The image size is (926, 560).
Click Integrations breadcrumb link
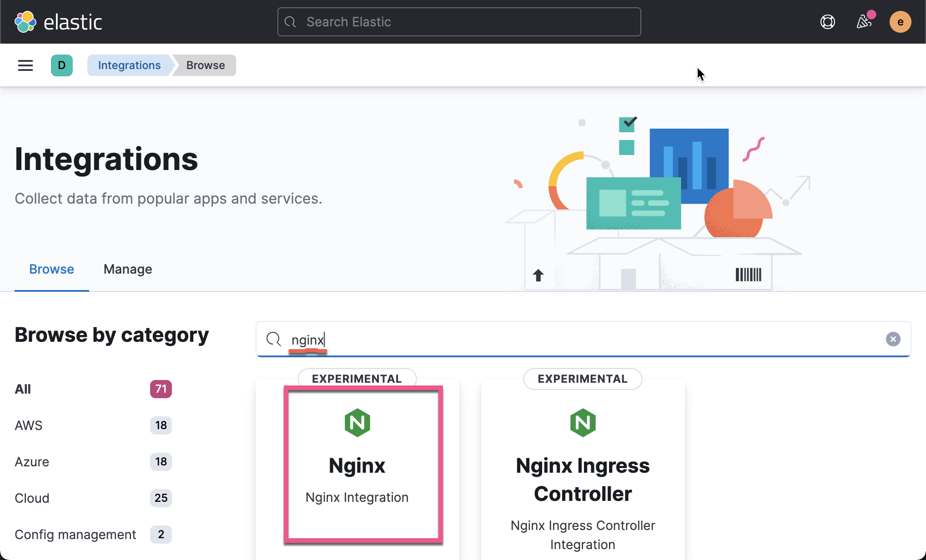[x=129, y=65]
